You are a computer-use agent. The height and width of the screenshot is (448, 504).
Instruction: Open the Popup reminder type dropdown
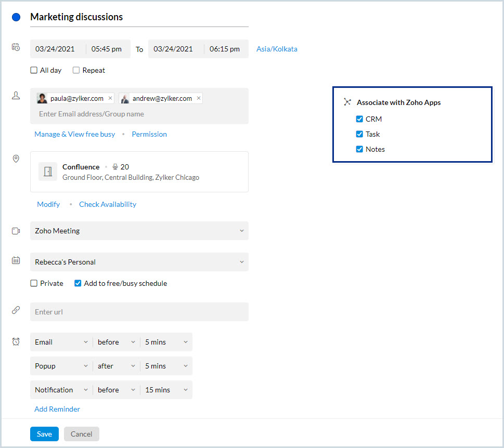(61, 366)
